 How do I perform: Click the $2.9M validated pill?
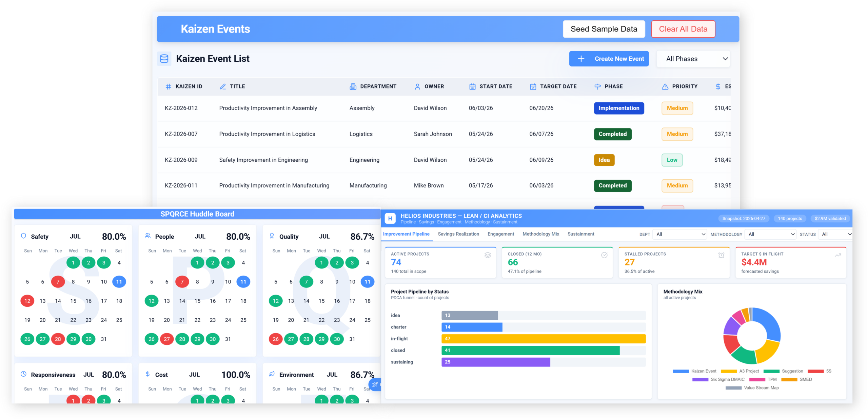pyautogui.click(x=830, y=219)
